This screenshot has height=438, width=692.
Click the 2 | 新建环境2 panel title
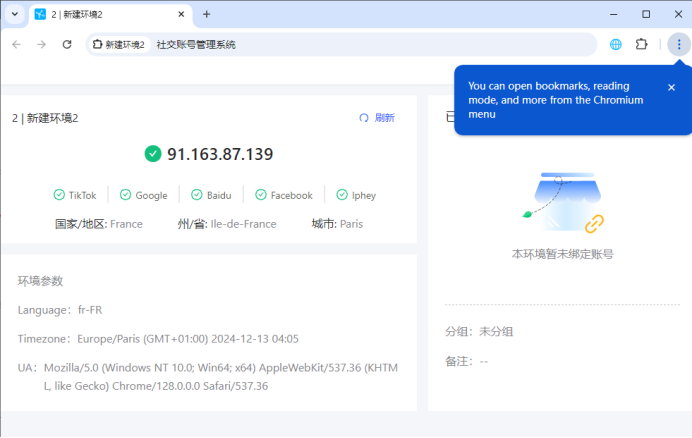click(45, 118)
